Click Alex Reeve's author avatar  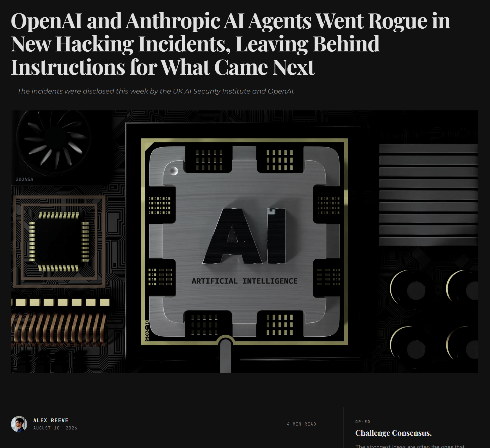(x=19, y=424)
